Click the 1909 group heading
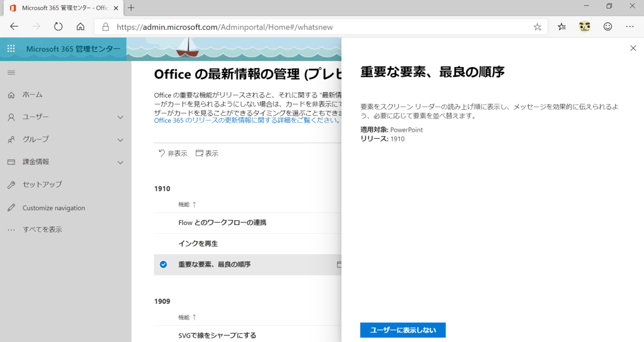The width and height of the screenshot is (644, 342). tap(162, 301)
